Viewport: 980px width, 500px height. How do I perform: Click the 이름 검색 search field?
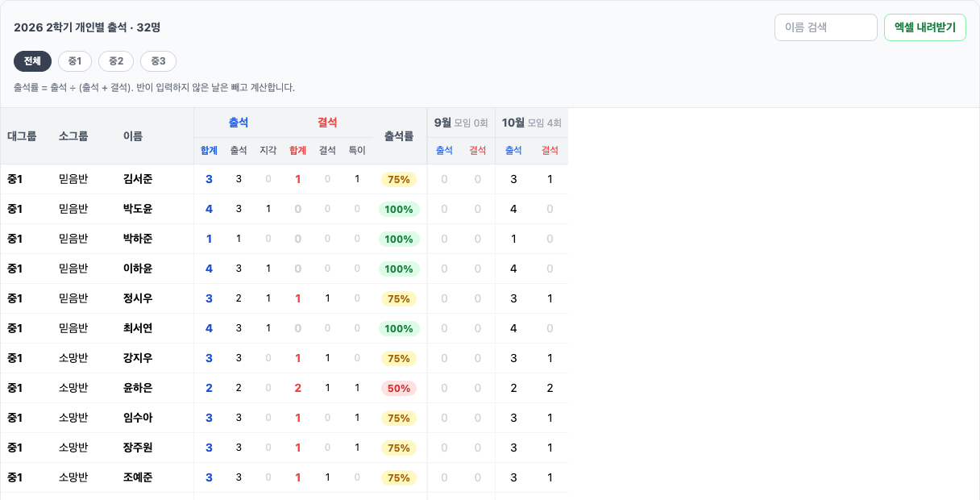pyautogui.click(x=826, y=27)
